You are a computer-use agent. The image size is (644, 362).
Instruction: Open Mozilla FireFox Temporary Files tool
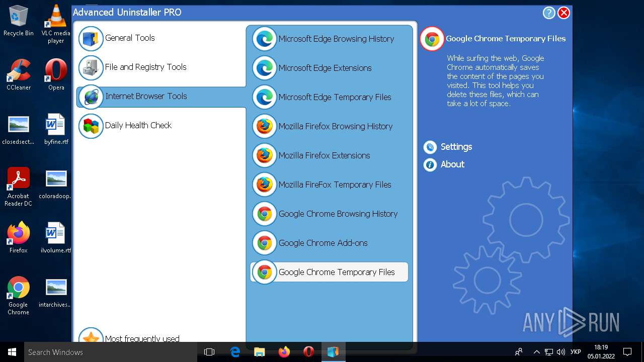(x=335, y=185)
